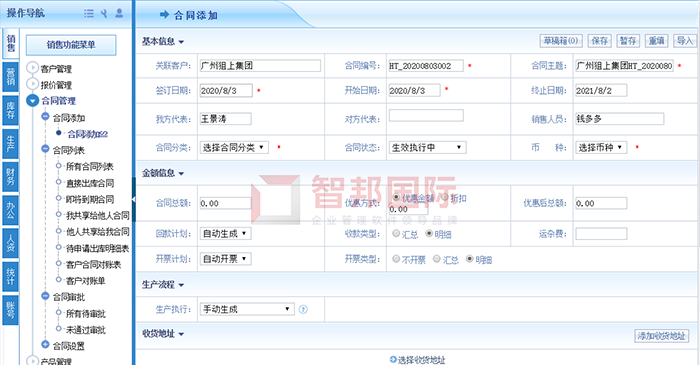Click the wrench settings icon in navigation header
The image size is (700, 365).
pos(104,13)
